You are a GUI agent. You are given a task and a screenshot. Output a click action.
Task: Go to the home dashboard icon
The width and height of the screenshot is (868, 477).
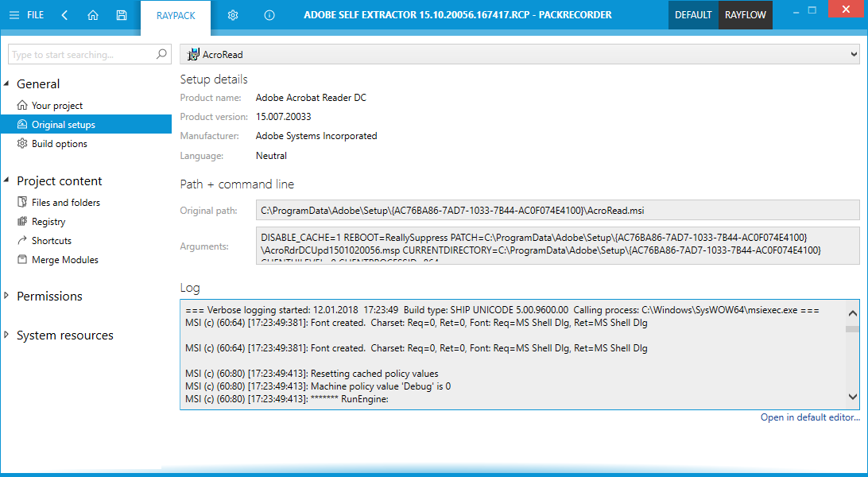coord(93,15)
